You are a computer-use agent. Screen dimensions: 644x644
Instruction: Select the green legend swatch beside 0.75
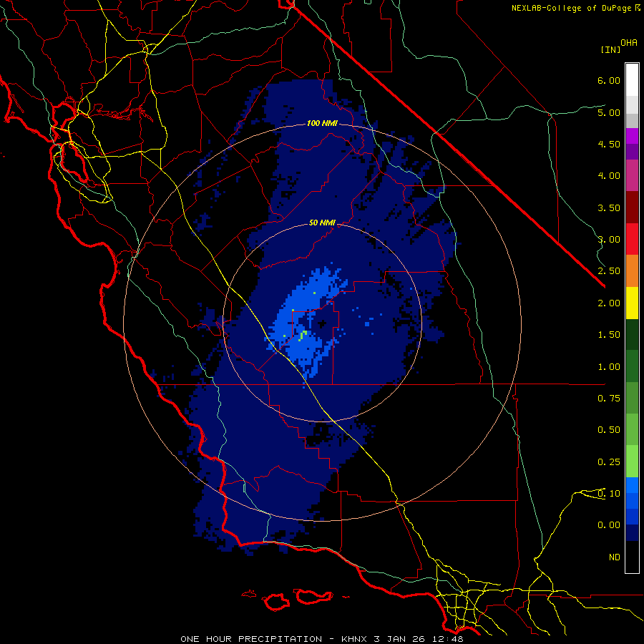pyautogui.click(x=632, y=398)
